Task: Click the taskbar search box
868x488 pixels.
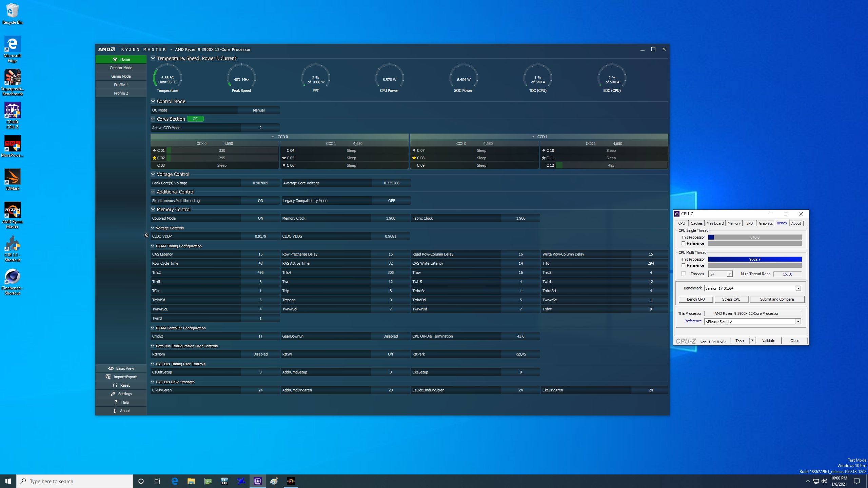Action: (75, 481)
